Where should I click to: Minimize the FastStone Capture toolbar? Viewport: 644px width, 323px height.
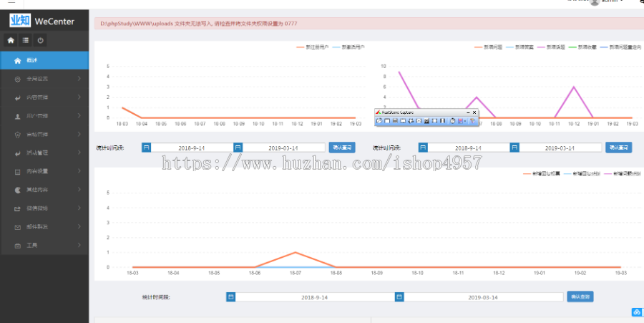click(x=468, y=112)
